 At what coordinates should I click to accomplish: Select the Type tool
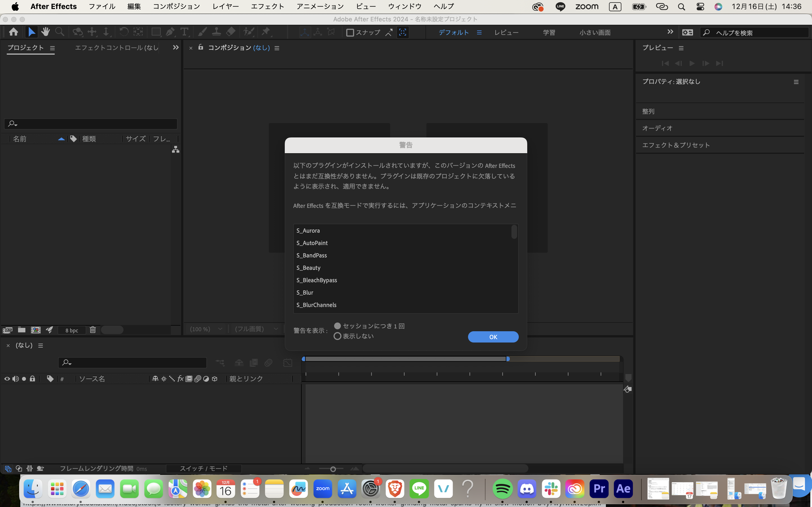coord(184,32)
